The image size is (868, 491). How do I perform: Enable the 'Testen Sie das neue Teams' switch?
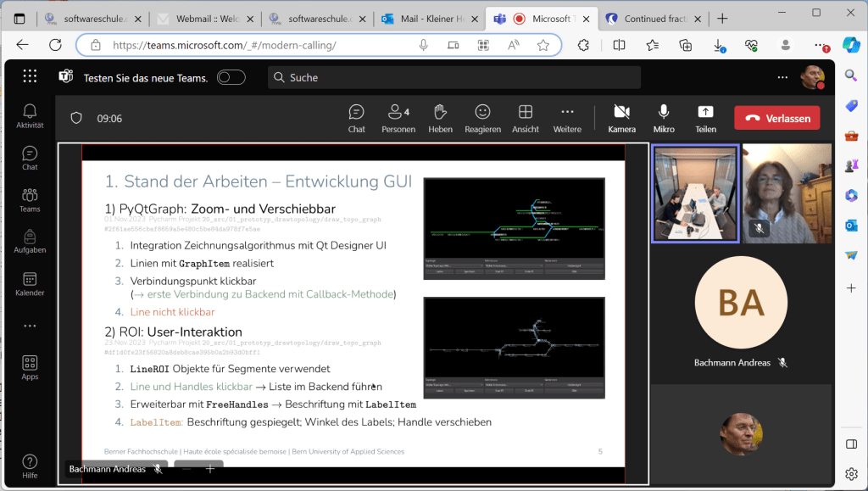(231, 78)
